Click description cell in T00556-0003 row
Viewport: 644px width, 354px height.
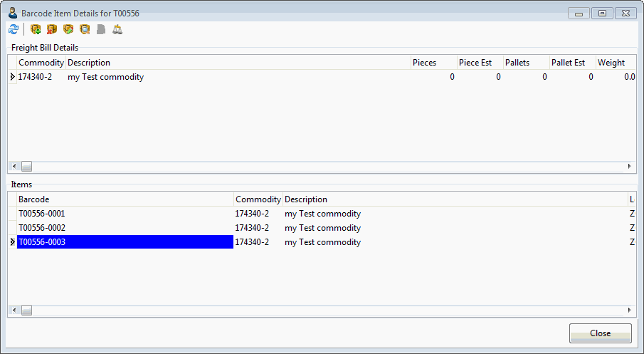[x=455, y=242]
